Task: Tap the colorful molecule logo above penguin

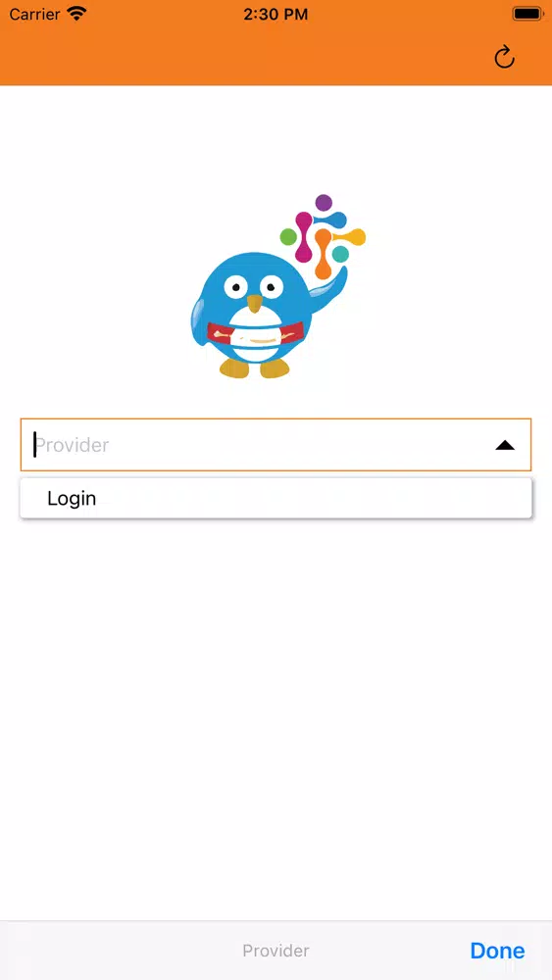Action: [x=323, y=237]
